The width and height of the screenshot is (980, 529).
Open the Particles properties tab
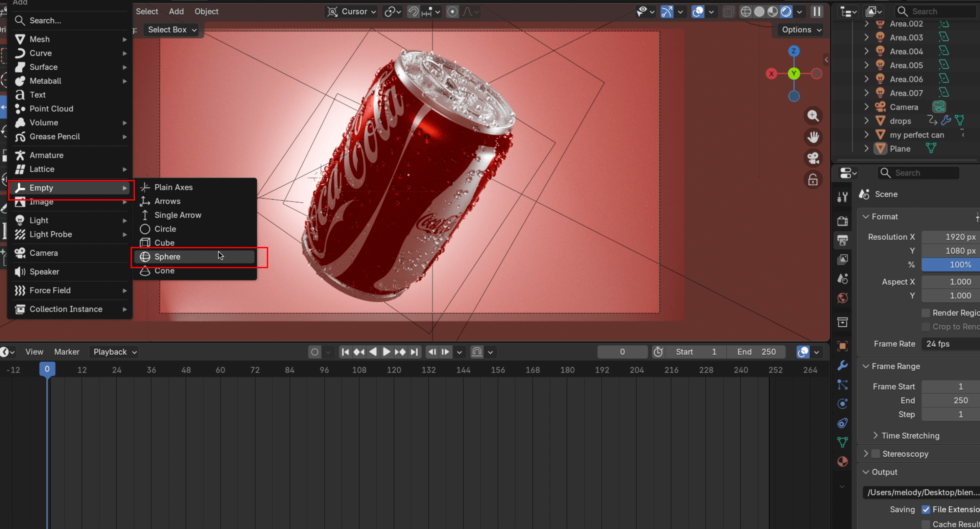coord(842,384)
